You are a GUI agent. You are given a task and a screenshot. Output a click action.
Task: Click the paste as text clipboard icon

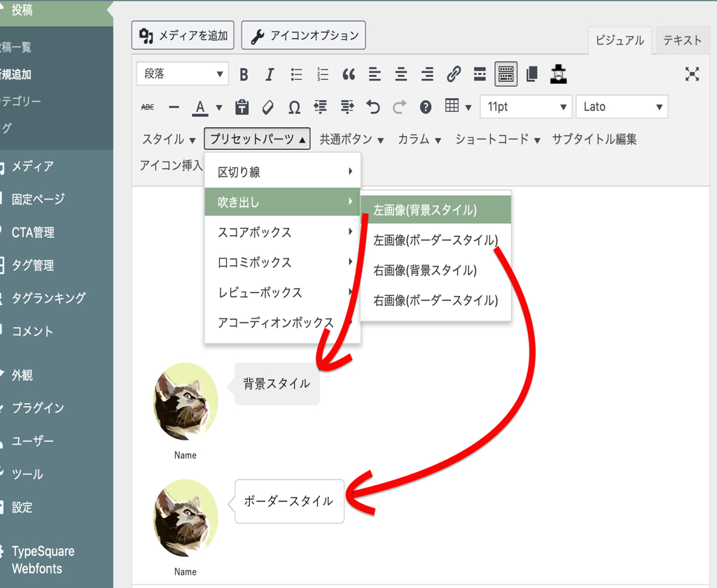coord(242,107)
